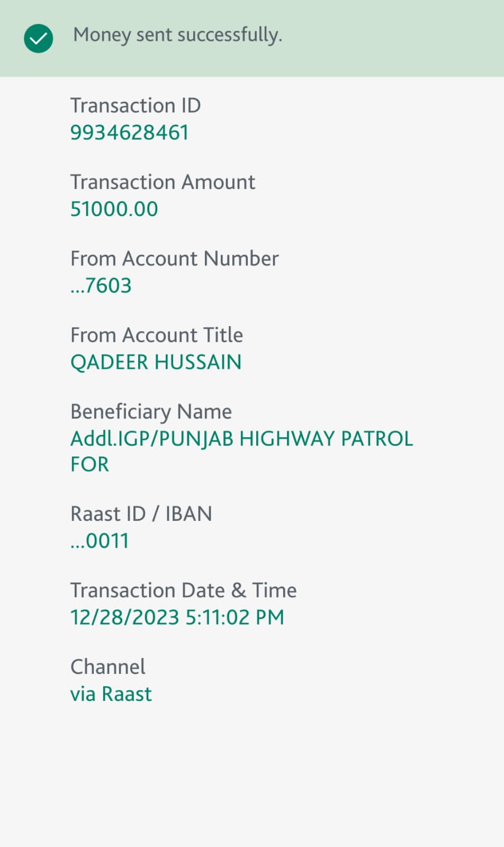Image resolution: width=504 pixels, height=847 pixels.
Task: Select the from account number ending 7603
Action: coord(101,286)
